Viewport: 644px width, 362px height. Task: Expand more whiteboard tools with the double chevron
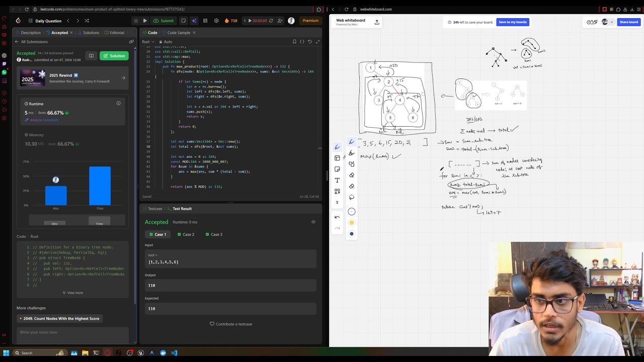337,202
